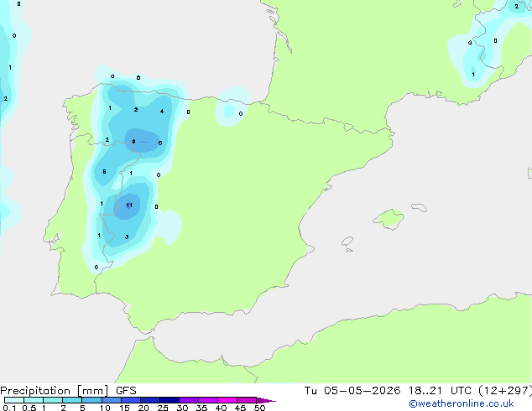The height and width of the screenshot is (411, 532).
Task: Select the "4" precipitation value on map
Action: (x=162, y=111)
